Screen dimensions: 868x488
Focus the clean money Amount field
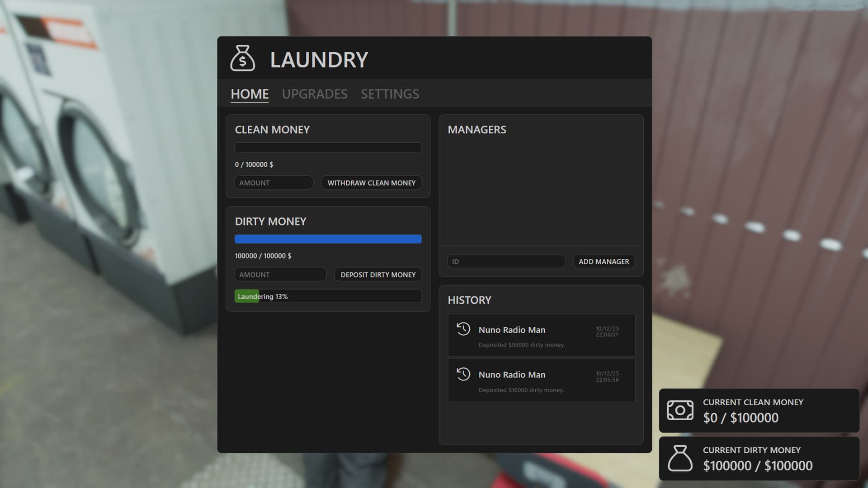(274, 183)
